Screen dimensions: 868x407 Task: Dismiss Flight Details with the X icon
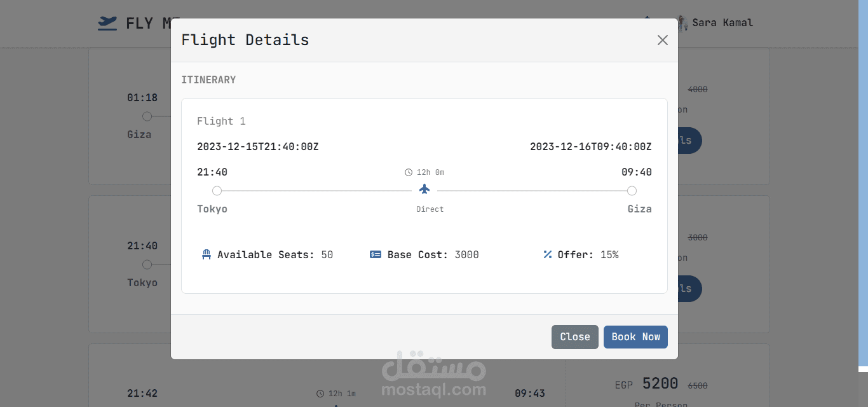(662, 39)
